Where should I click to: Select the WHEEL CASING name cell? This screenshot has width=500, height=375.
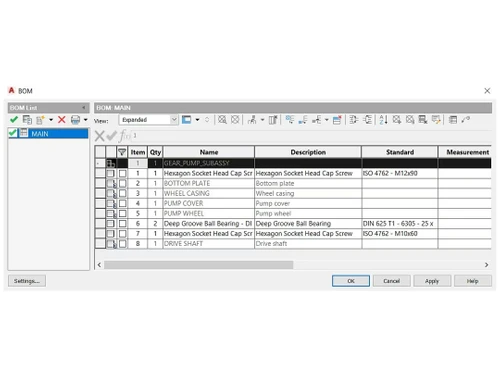(x=209, y=193)
